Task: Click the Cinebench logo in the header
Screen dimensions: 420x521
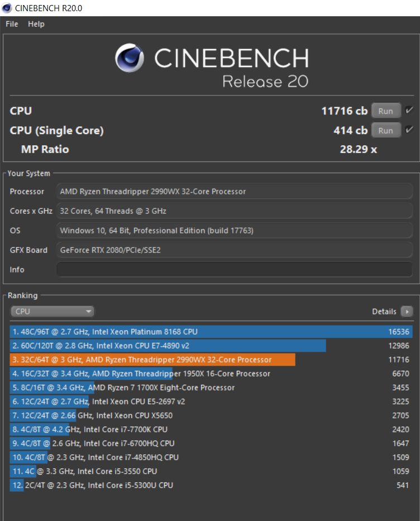Action: pos(130,58)
